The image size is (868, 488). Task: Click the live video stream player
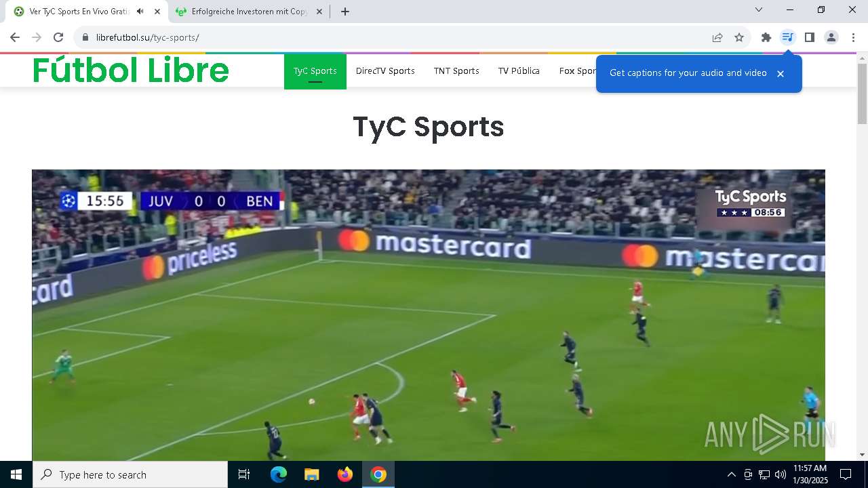[x=429, y=315]
